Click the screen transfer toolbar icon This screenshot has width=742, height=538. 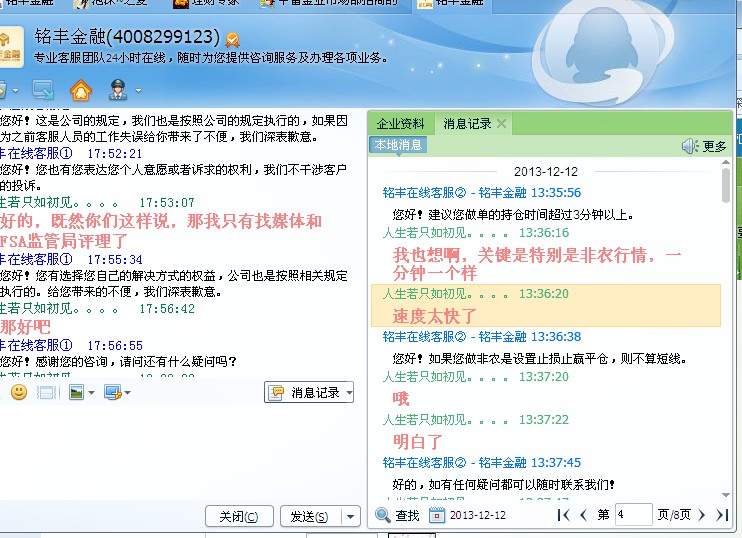[43, 90]
